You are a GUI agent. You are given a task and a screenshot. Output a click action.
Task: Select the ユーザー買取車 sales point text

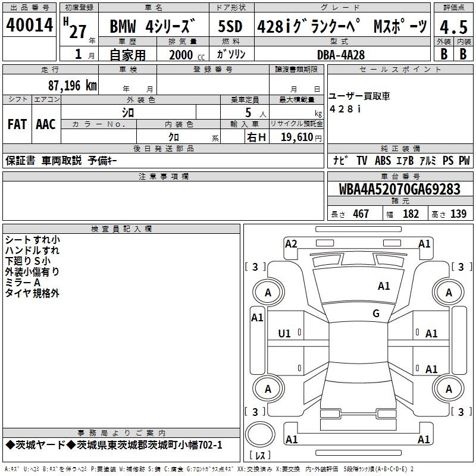359,96
